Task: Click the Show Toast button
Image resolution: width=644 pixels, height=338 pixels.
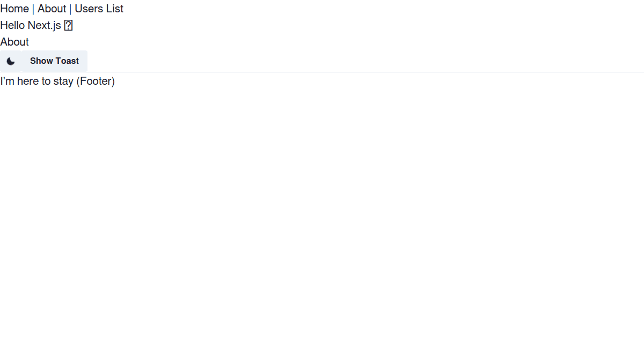Action: click(54, 61)
